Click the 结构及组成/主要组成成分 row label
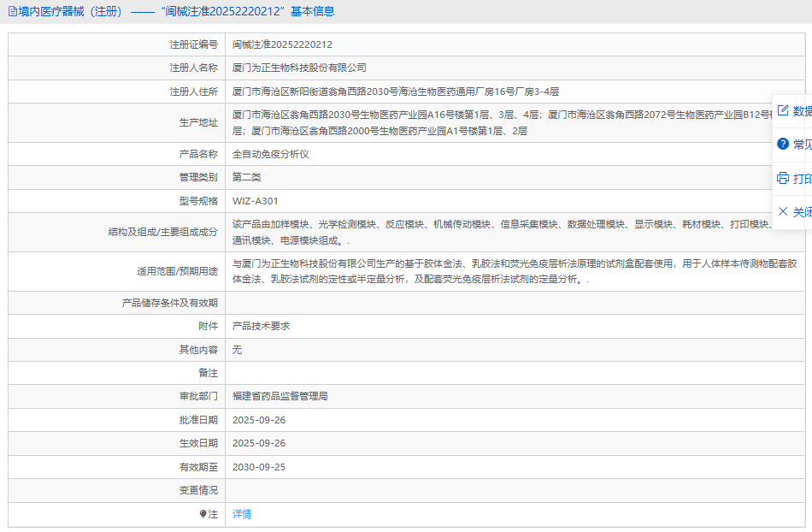 coord(162,232)
